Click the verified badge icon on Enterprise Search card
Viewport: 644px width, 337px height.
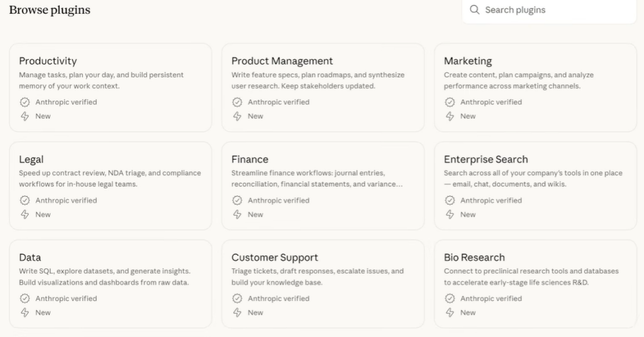(450, 201)
